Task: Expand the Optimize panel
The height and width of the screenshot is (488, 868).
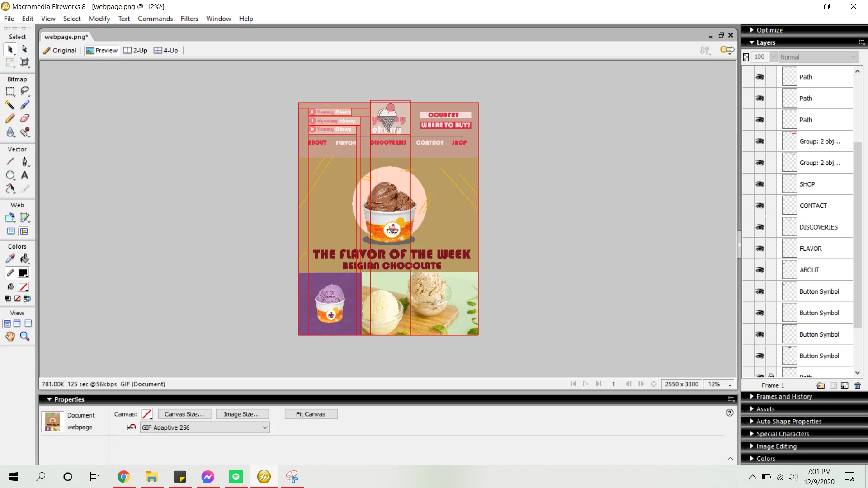Action: tap(769, 30)
